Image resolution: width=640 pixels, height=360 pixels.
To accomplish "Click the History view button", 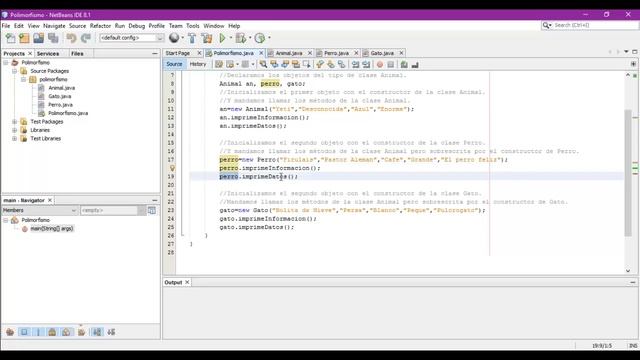I will coord(198,64).
